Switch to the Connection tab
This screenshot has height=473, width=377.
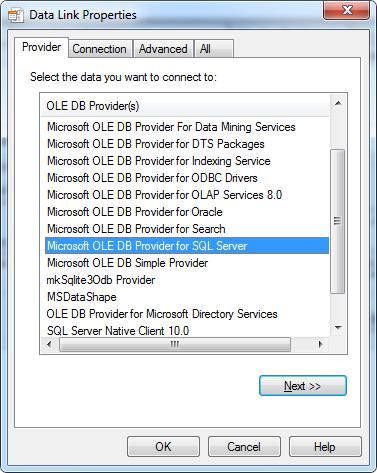click(99, 49)
